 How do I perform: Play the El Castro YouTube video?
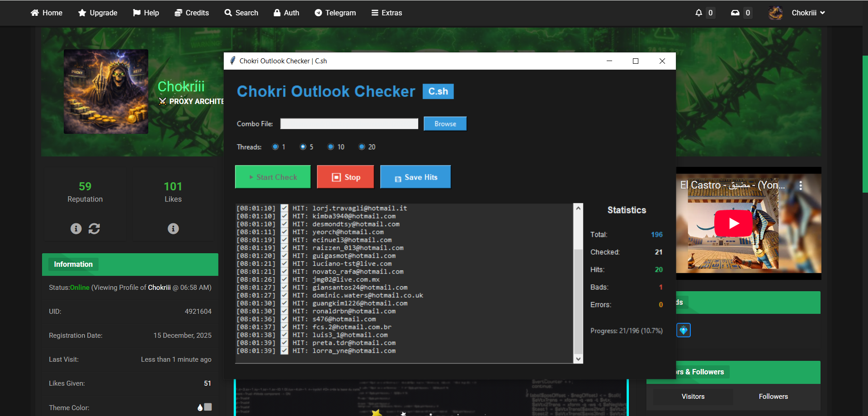point(734,223)
